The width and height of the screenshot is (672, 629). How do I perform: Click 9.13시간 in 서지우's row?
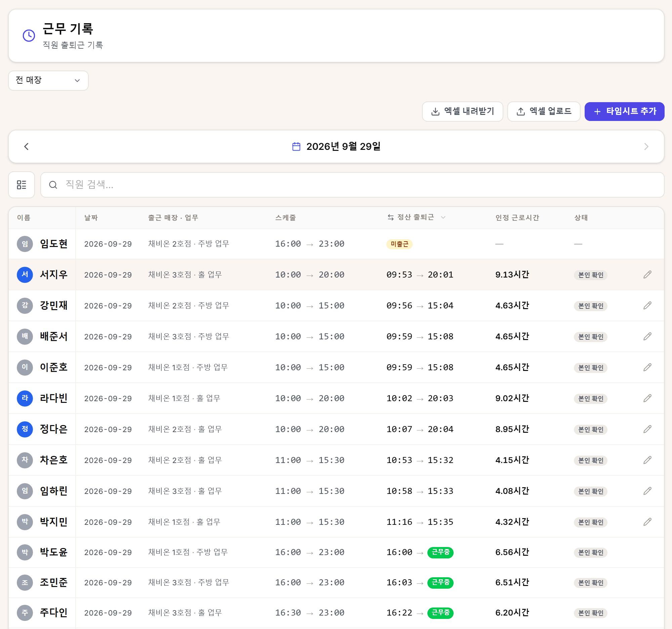(512, 275)
